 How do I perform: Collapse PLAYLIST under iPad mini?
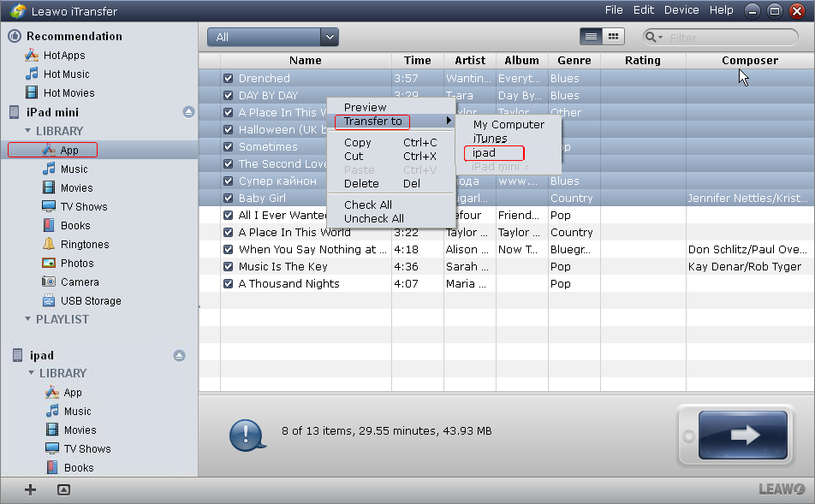click(28, 319)
